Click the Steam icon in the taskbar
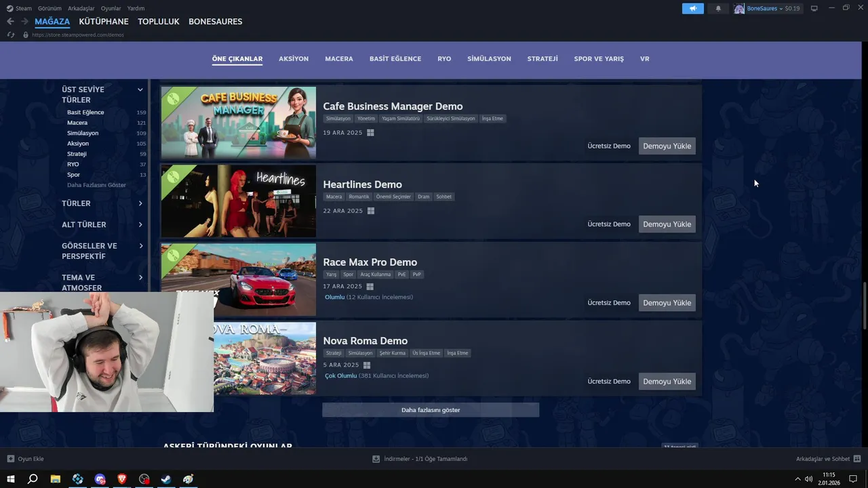Screen dimensions: 868x488 [166, 479]
